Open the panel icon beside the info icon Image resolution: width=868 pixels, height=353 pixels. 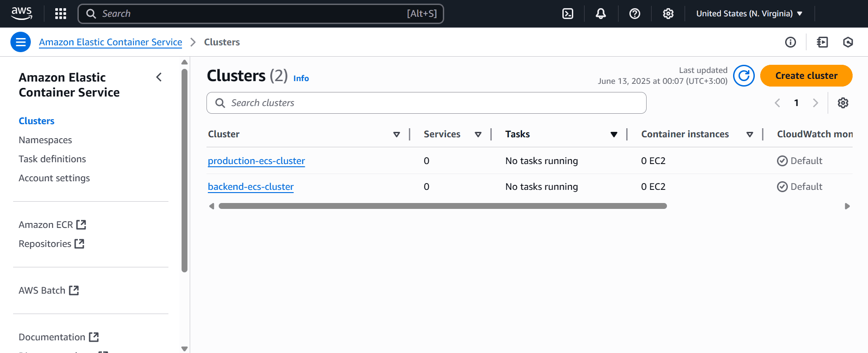tap(822, 42)
